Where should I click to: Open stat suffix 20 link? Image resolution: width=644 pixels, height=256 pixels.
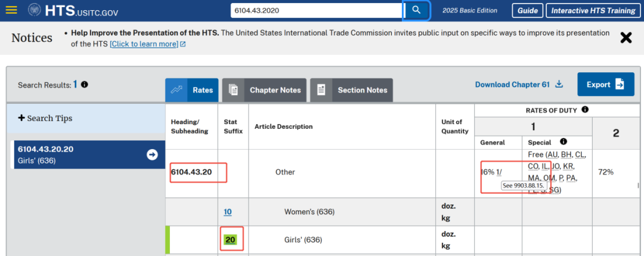[x=230, y=240]
